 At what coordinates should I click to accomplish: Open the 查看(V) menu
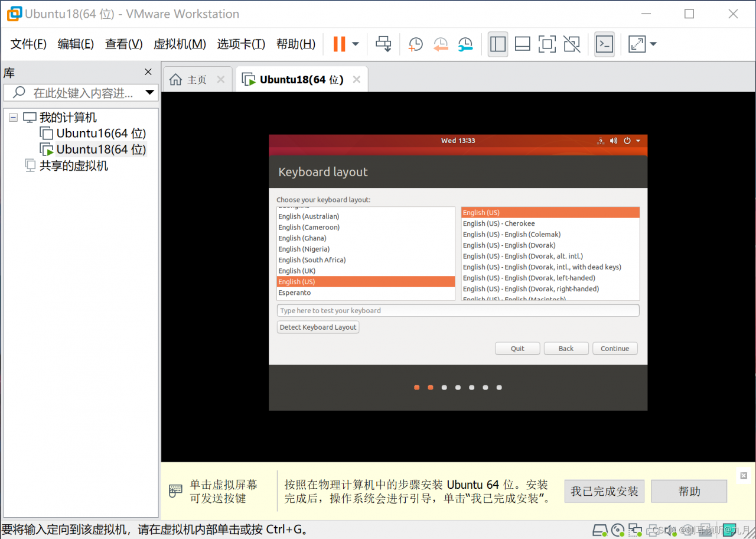[x=124, y=44]
